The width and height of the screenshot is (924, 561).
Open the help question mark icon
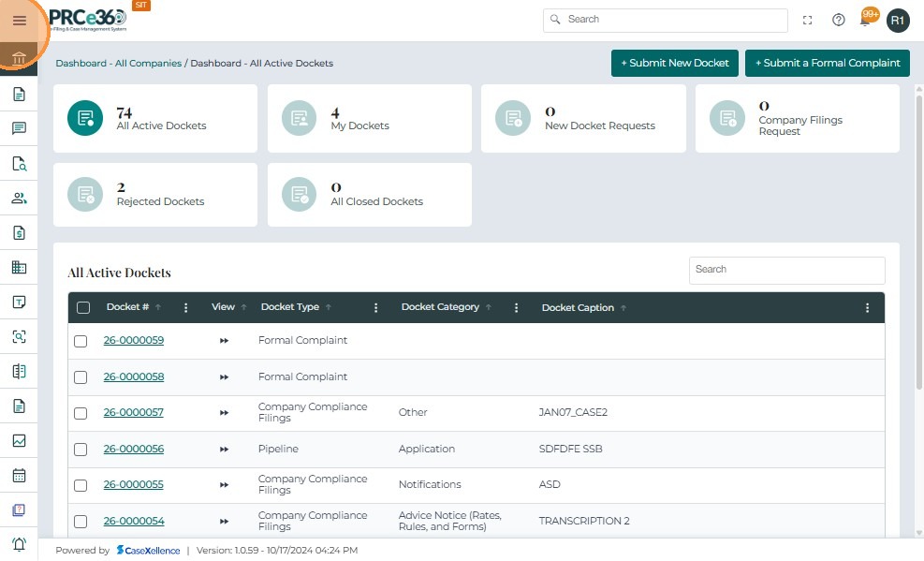(838, 20)
